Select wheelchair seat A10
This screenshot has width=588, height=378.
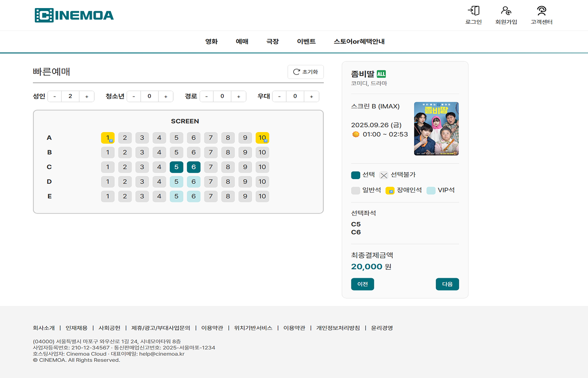tap(262, 138)
